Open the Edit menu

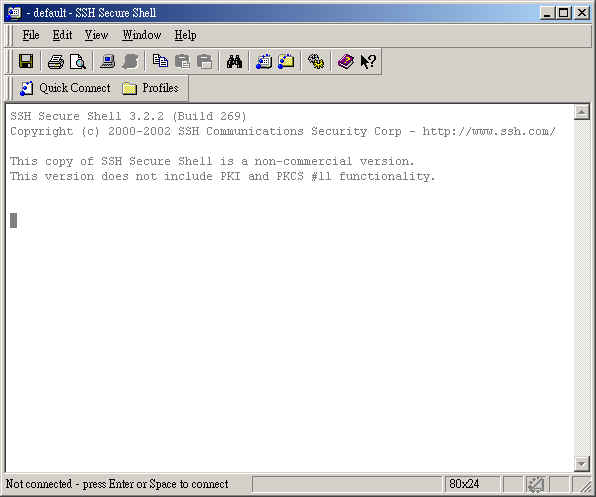[x=62, y=35]
